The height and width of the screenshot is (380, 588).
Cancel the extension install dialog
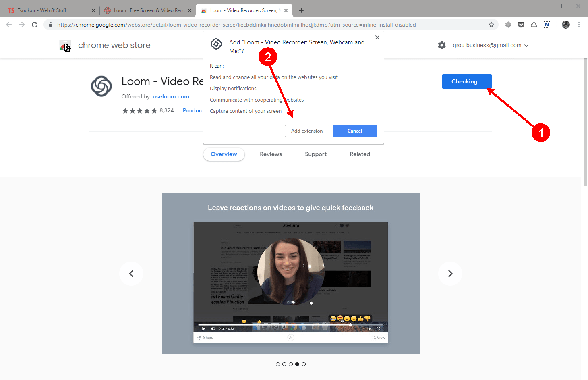355,131
